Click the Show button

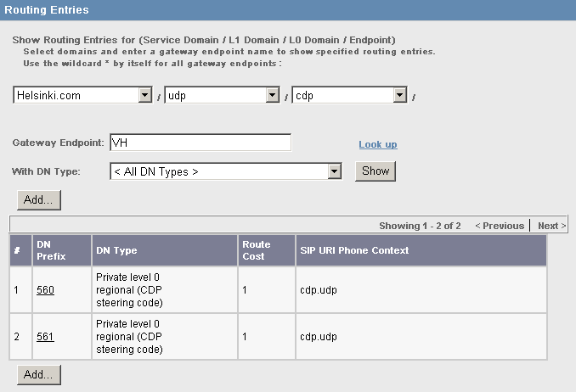[376, 171]
